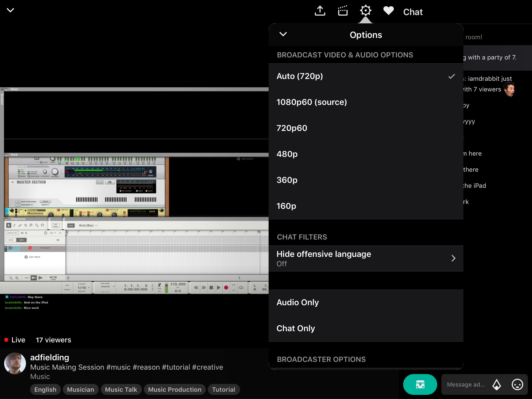Focus the Message chat input field
Image resolution: width=532 pixels, height=399 pixels.
[466, 384]
